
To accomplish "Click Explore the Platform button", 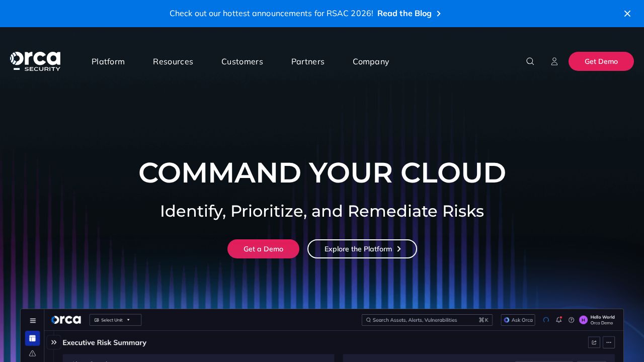I will tap(362, 249).
